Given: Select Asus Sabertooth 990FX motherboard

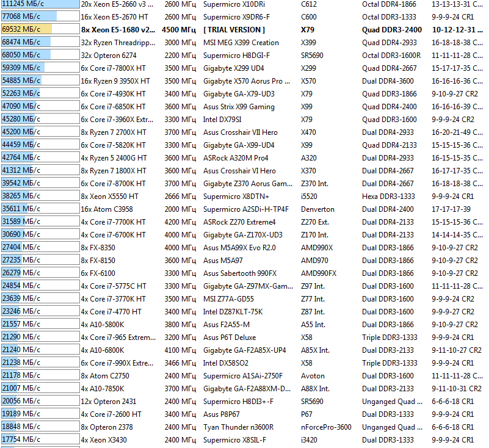Looking at the screenshot, I should 240,272.
